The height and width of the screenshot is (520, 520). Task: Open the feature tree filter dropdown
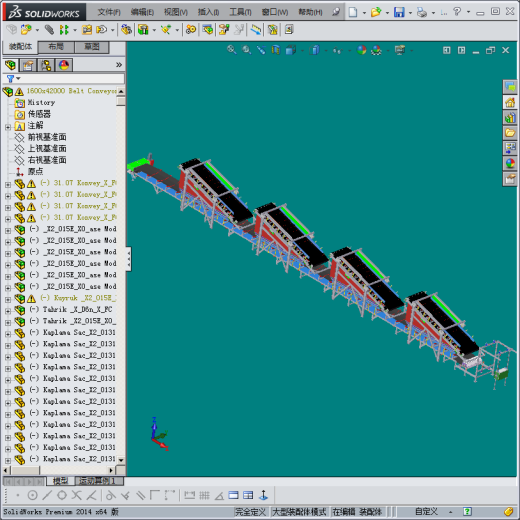pyautogui.click(x=13, y=79)
